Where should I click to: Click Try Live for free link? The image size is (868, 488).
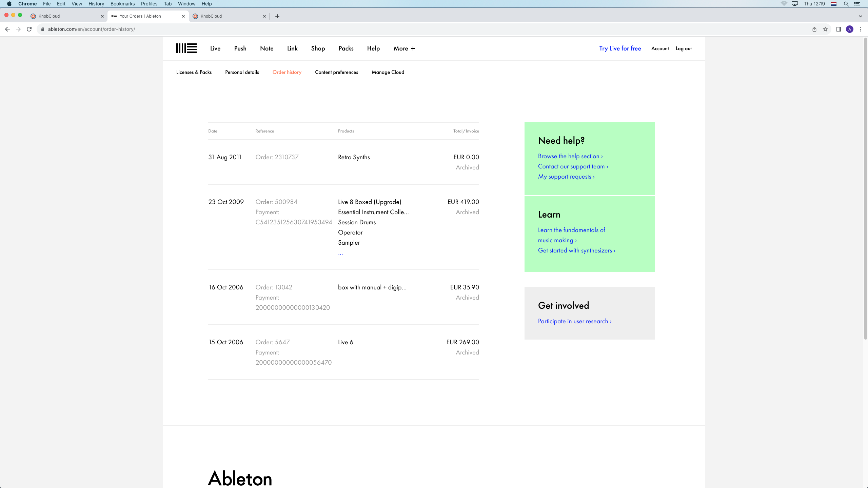pyautogui.click(x=620, y=48)
